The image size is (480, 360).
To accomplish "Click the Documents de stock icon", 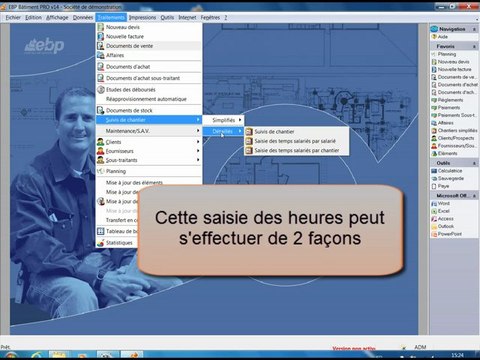I will tap(101, 110).
